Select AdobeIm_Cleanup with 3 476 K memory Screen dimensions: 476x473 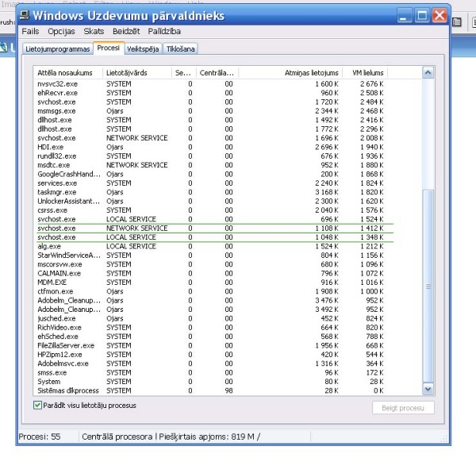pyautogui.click(x=210, y=301)
